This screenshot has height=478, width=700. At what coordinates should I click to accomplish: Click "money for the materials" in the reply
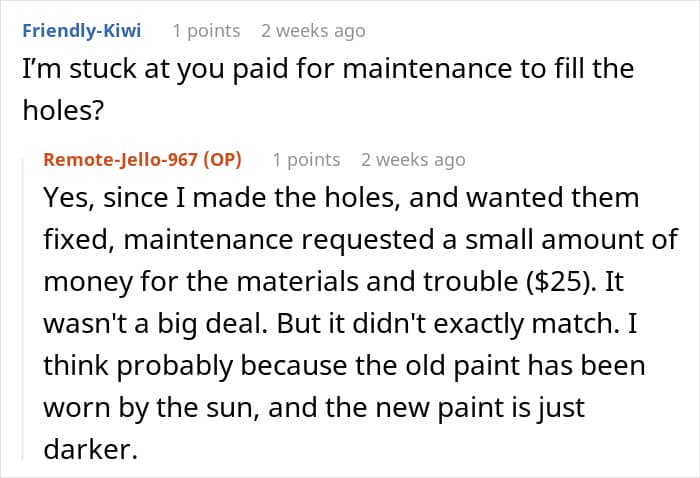click(x=201, y=282)
